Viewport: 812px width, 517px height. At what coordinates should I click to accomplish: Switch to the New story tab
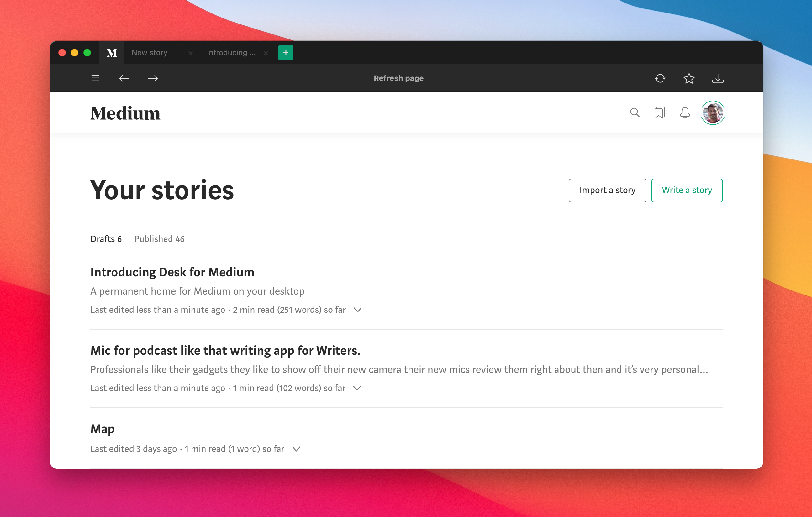149,53
